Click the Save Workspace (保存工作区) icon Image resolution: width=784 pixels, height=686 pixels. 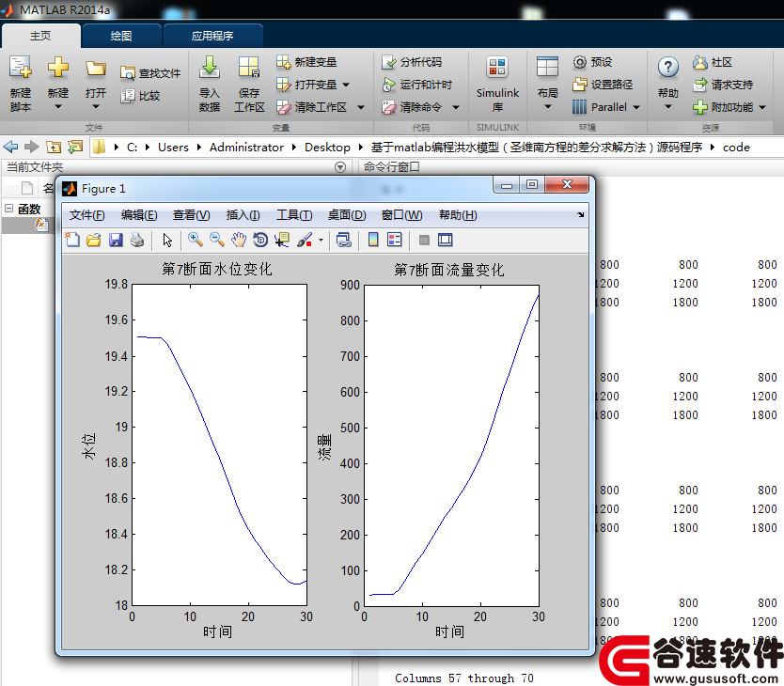click(249, 84)
